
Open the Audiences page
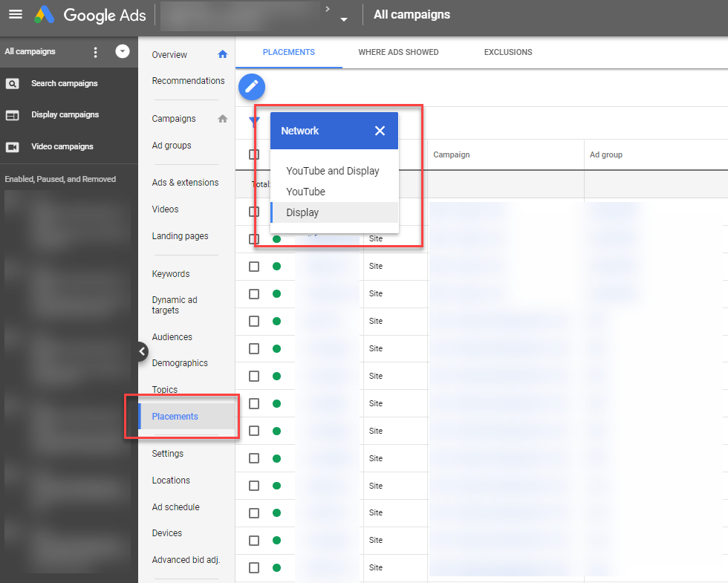(x=172, y=337)
